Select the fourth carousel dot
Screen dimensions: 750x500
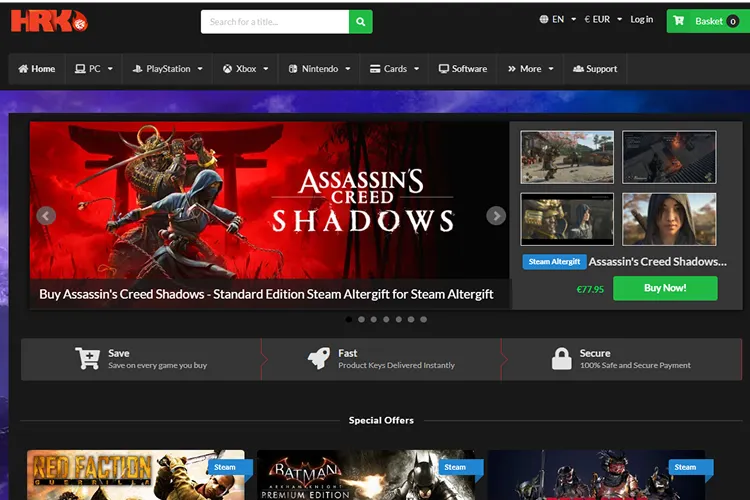click(386, 319)
